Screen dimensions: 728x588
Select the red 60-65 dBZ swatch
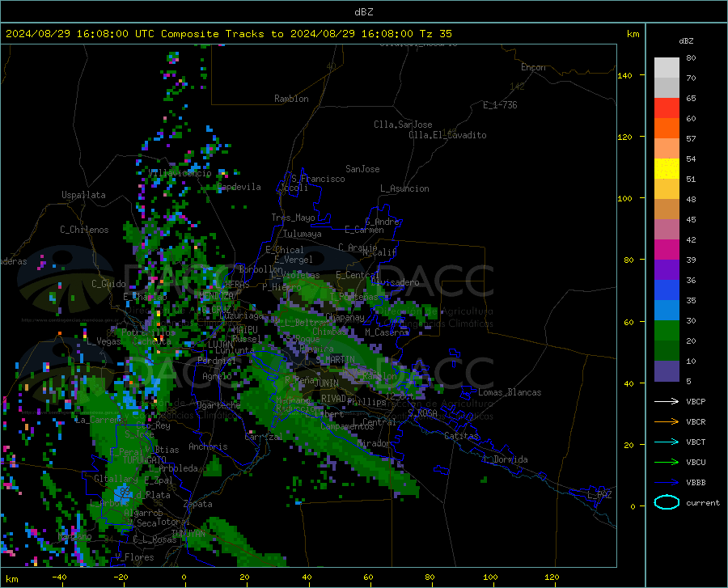(667, 108)
